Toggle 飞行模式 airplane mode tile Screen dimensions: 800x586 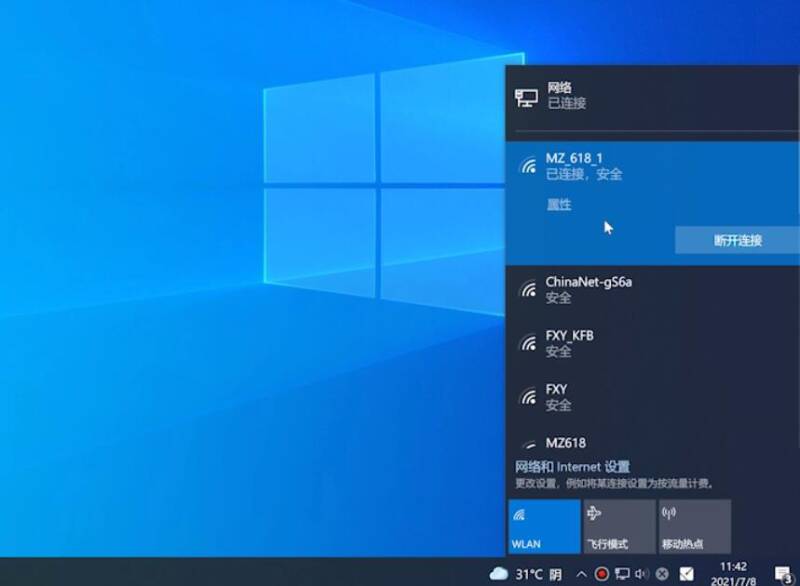(619, 526)
